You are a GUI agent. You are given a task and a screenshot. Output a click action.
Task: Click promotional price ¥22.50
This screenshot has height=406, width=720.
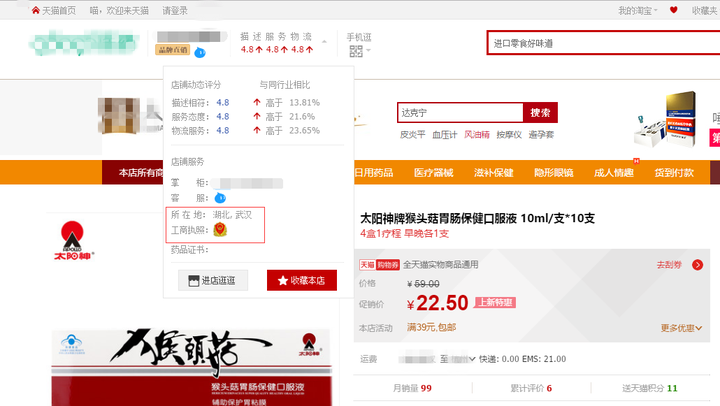click(438, 303)
